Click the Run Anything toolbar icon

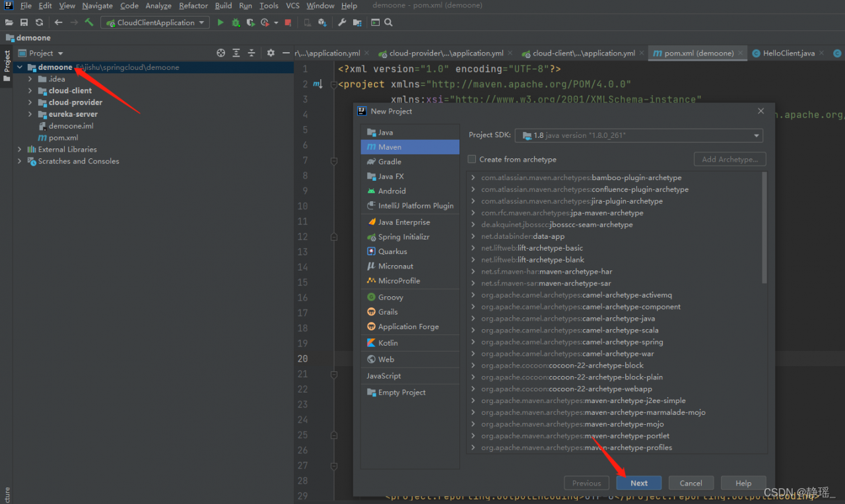point(375,22)
